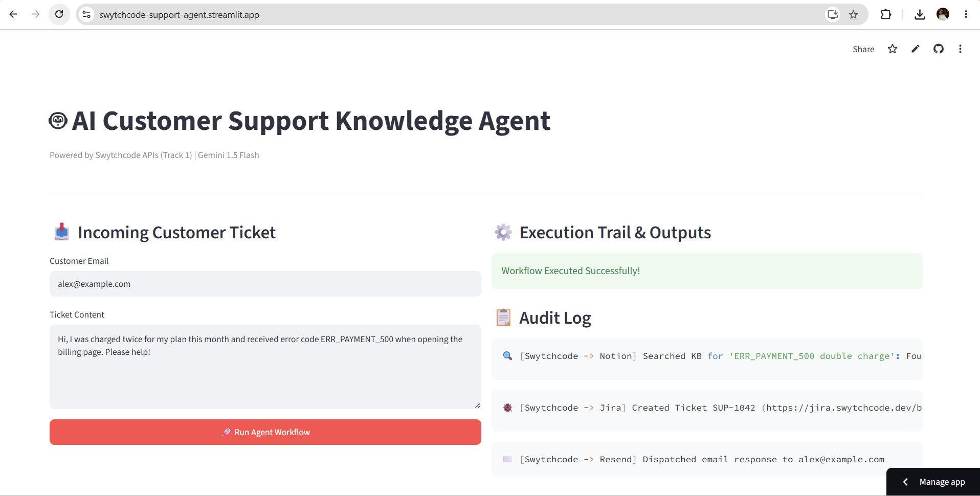Screen dimensions: 980x496
Task: Go forward in browser history
Action: [x=36, y=14]
